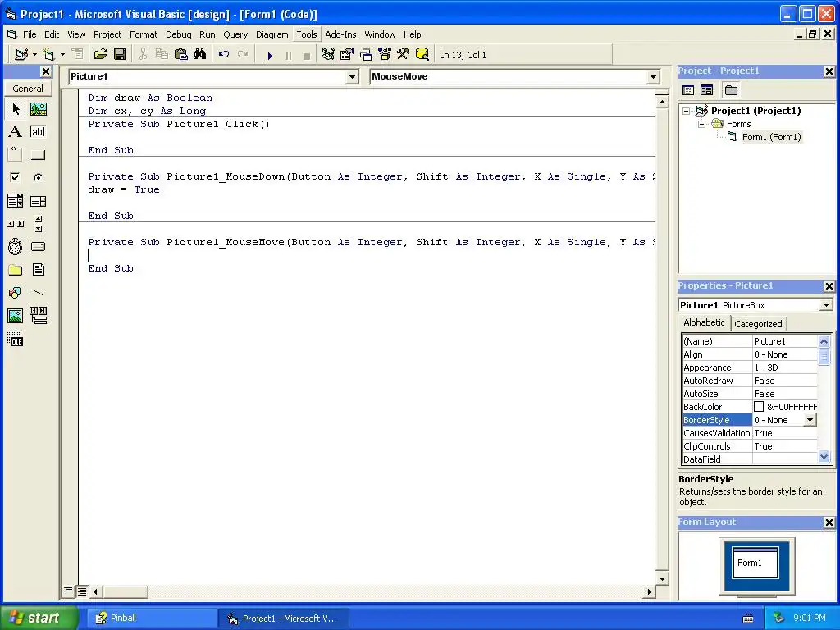
Task: Select the Frame control in toolbox
Action: 16,155
